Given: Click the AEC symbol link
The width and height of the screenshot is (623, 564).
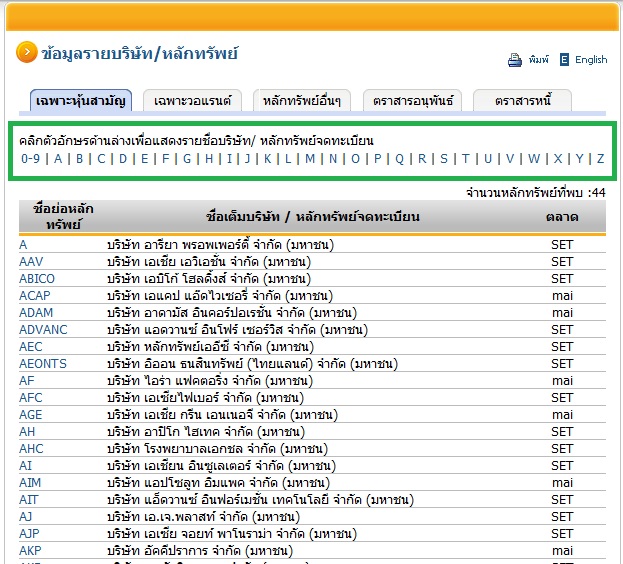Looking at the screenshot, I should point(31,347).
